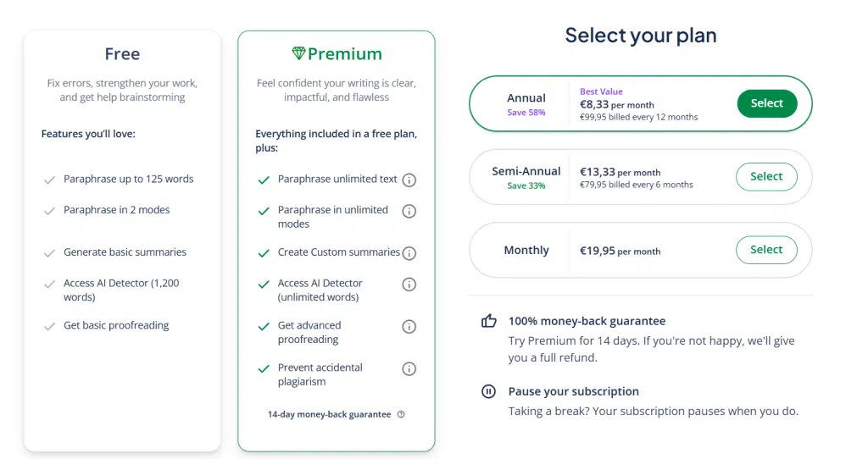This screenshot has width=868, height=459.
Task: Click the pause subscription icon
Action: pyautogui.click(x=488, y=391)
